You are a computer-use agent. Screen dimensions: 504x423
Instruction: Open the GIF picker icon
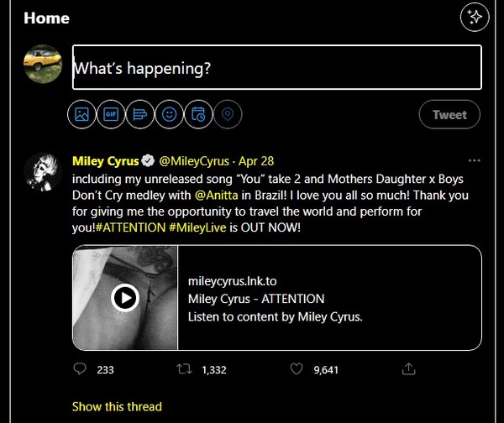(x=111, y=115)
